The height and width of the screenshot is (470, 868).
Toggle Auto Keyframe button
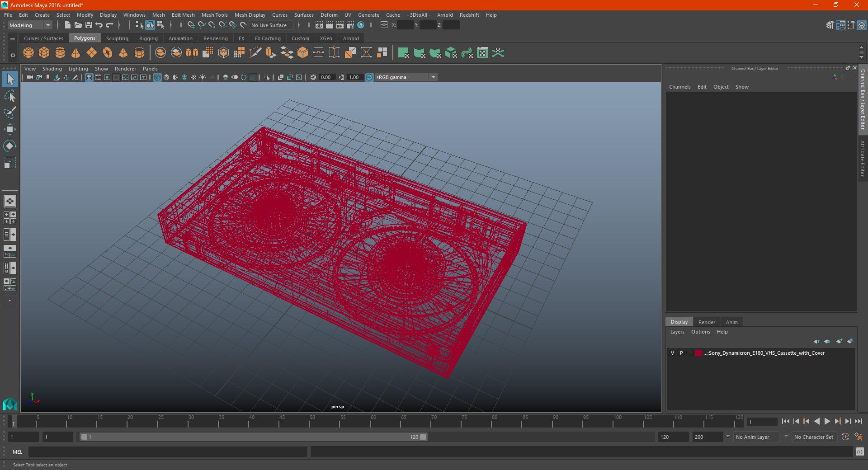coord(845,437)
